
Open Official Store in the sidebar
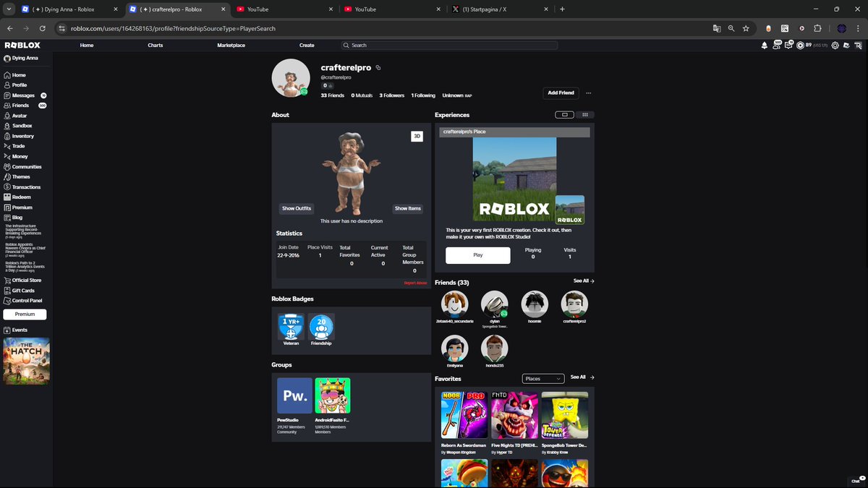[26, 281]
